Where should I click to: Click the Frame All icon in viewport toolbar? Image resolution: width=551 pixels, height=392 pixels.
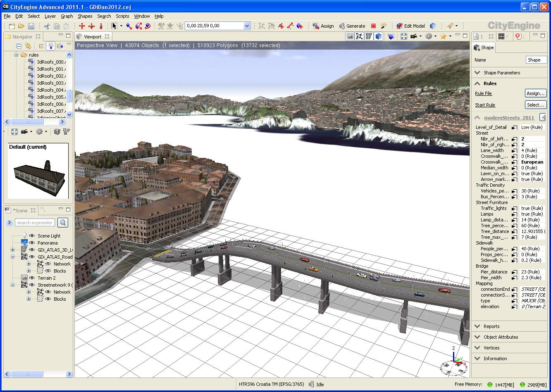click(404, 36)
